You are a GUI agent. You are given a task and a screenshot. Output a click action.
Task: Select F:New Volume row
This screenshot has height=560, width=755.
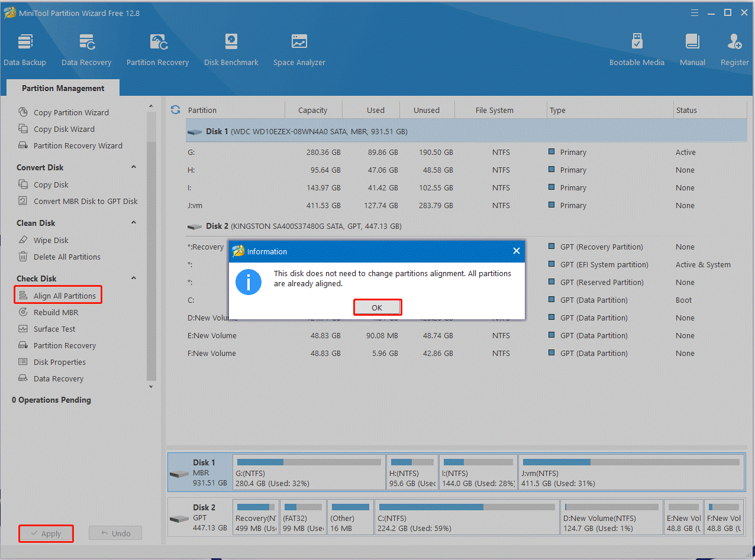pyautogui.click(x=466, y=353)
